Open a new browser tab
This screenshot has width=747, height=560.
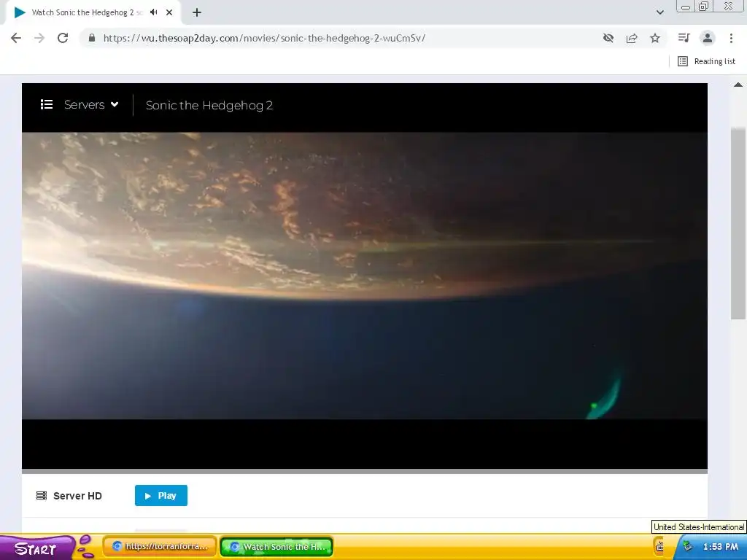[197, 12]
